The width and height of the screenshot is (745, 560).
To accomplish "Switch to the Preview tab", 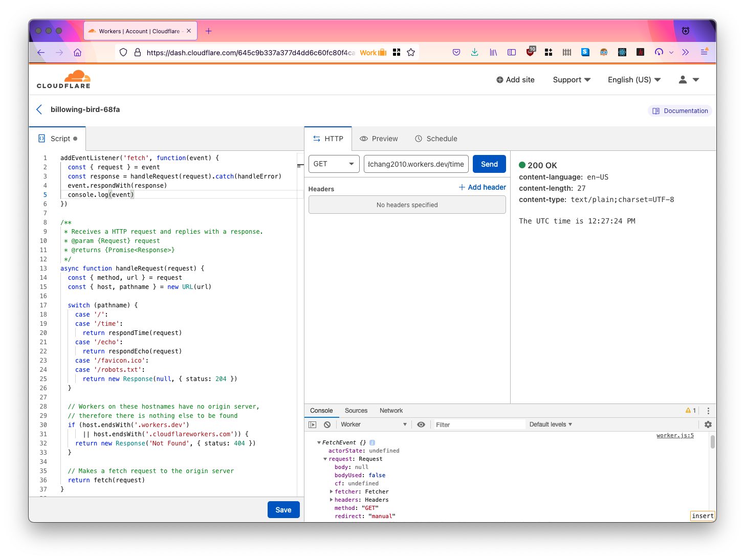I will (379, 139).
